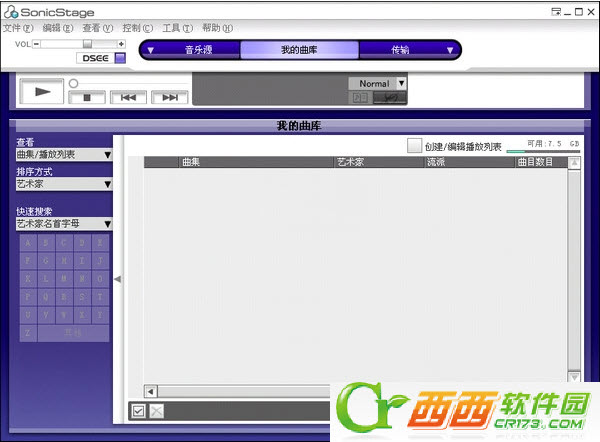The width and height of the screenshot is (600, 442).
Task: Click the vertical scrollbar down arrow
Action: (574, 377)
